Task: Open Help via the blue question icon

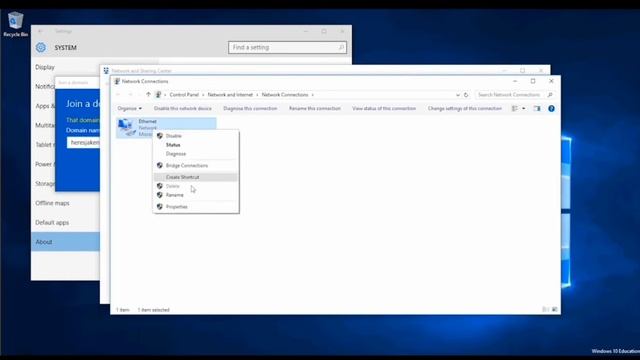Action: (x=551, y=109)
